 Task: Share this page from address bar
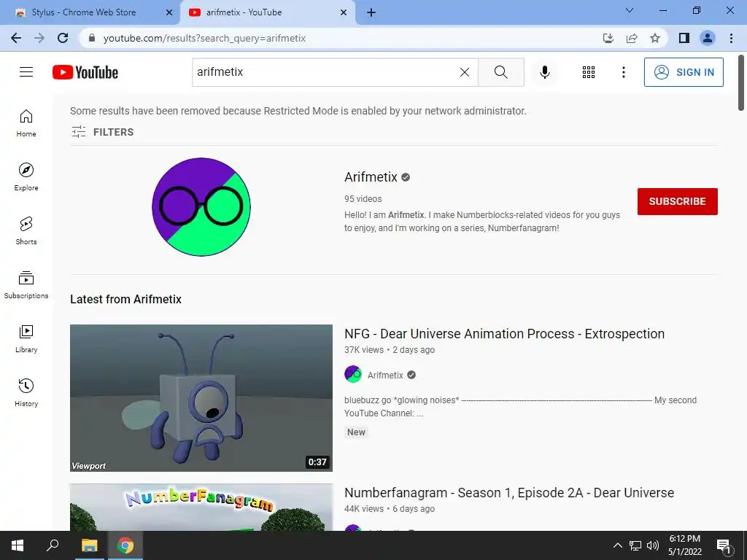pos(632,38)
